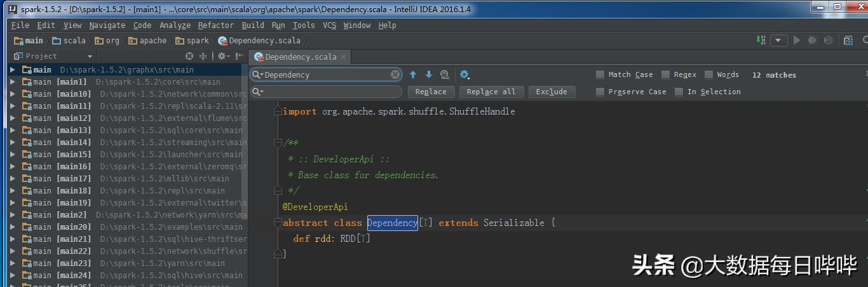Switch to the Dependency.scala editor tab
Image resolution: width=868 pixels, height=287 pixels.
click(x=301, y=57)
